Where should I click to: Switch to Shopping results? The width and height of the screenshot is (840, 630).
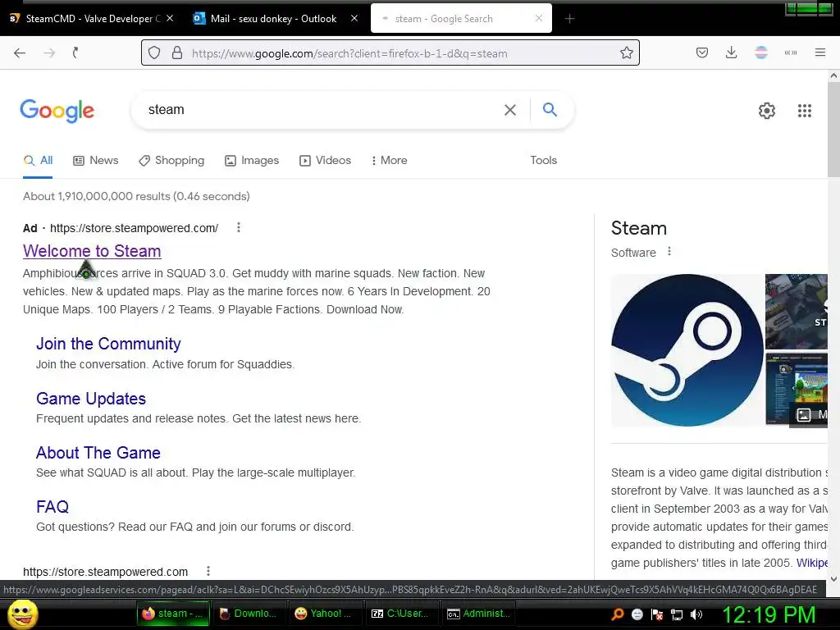pos(171,160)
